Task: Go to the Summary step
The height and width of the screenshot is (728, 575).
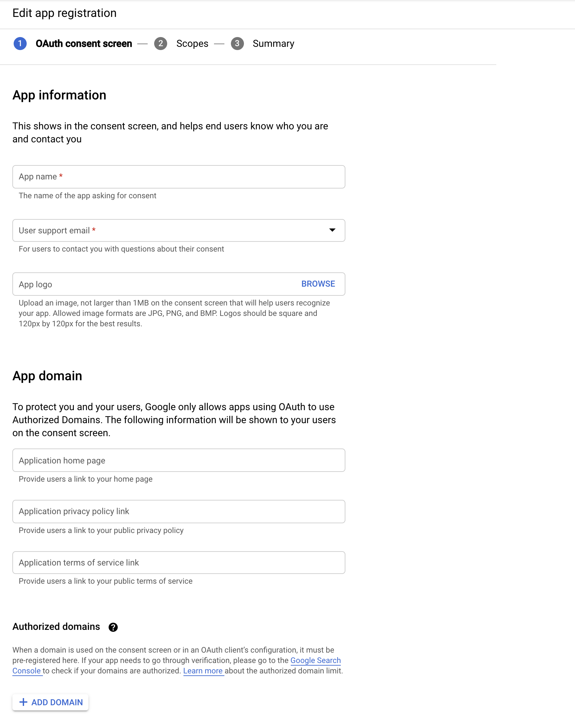Action: [x=273, y=44]
